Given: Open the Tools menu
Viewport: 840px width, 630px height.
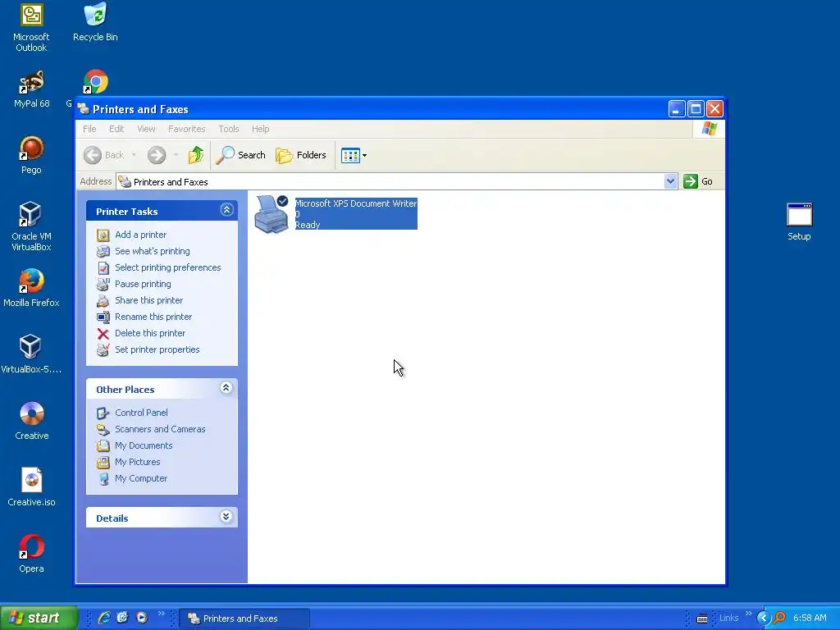Looking at the screenshot, I should pyautogui.click(x=228, y=129).
